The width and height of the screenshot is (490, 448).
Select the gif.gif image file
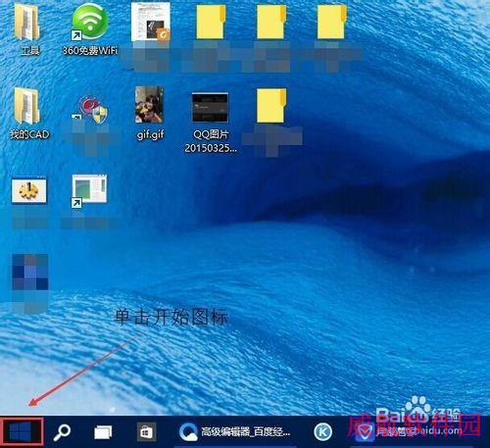(150, 114)
